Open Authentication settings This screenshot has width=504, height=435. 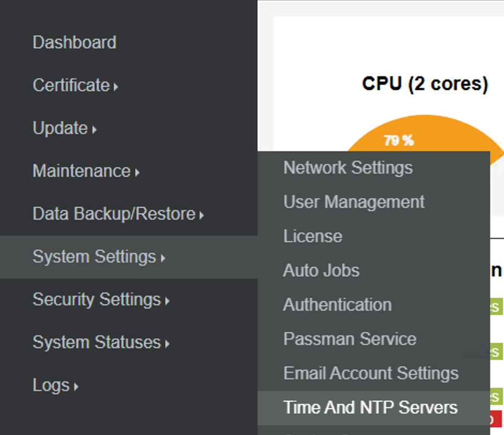[337, 305]
